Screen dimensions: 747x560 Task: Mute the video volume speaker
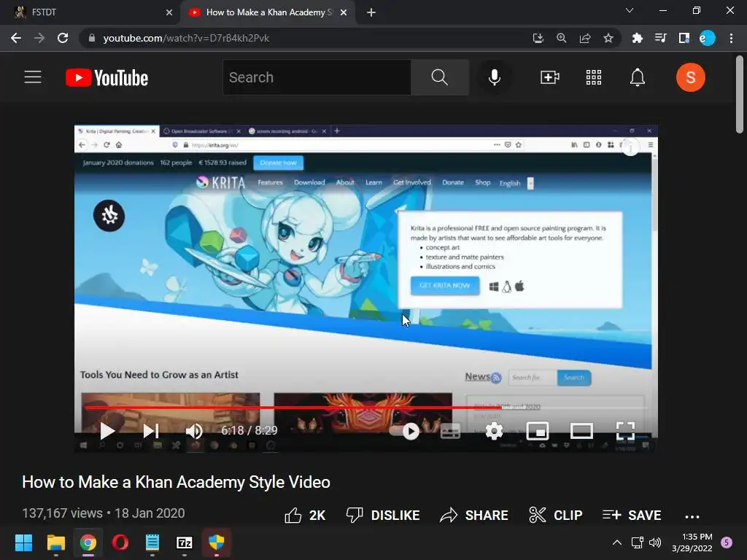pos(194,431)
